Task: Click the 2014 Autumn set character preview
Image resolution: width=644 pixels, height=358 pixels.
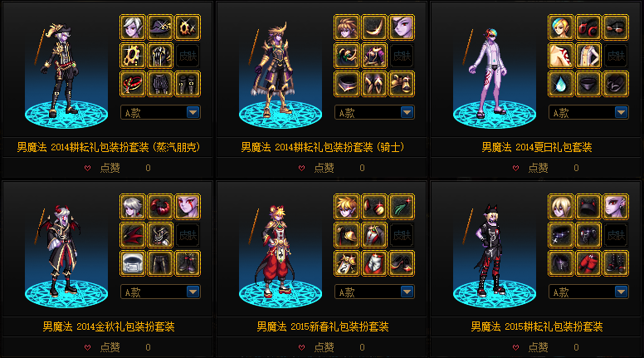Action: [66, 251]
